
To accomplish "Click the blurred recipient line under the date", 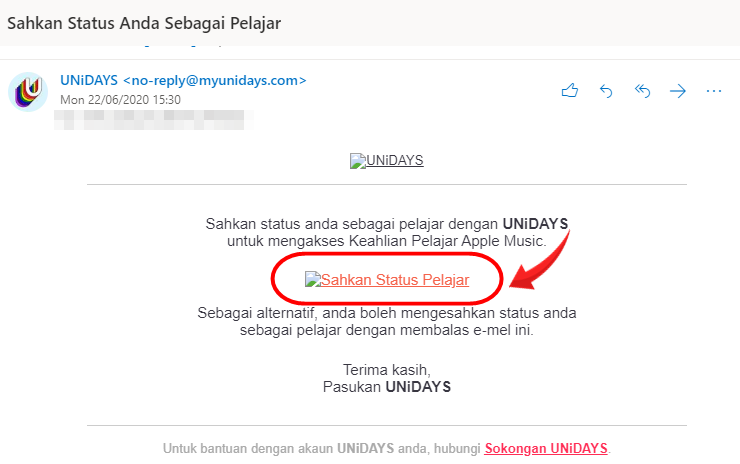I will pyautogui.click(x=153, y=119).
